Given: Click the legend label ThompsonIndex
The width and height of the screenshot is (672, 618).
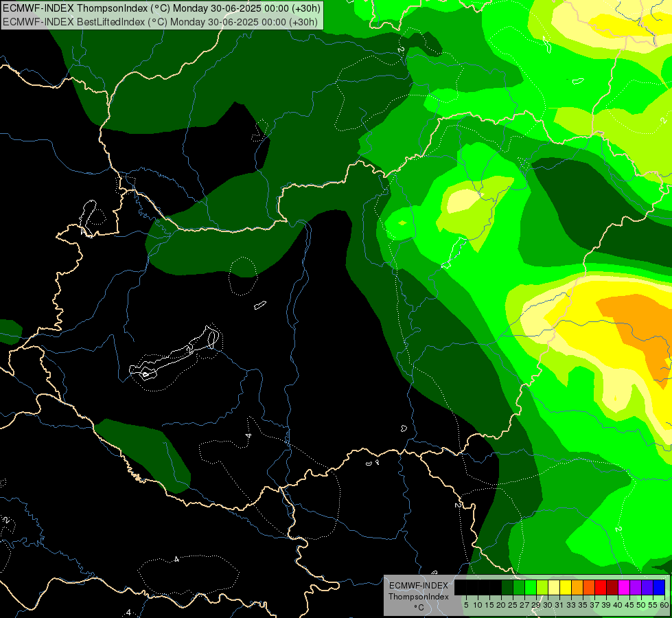Looking at the screenshot, I should [x=419, y=597].
